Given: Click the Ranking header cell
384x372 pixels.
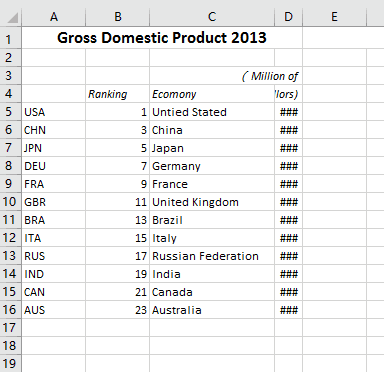Looking at the screenshot, I should point(118,94).
